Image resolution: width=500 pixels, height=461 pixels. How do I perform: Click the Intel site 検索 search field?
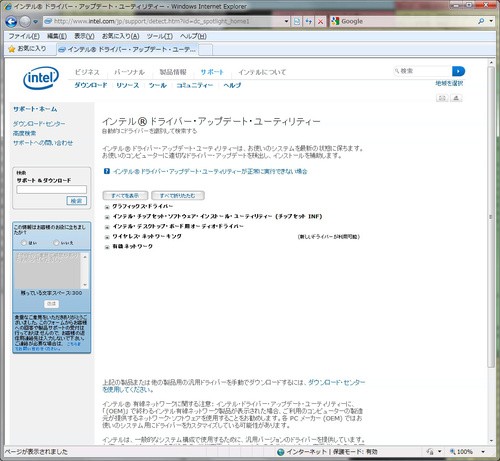click(x=423, y=71)
